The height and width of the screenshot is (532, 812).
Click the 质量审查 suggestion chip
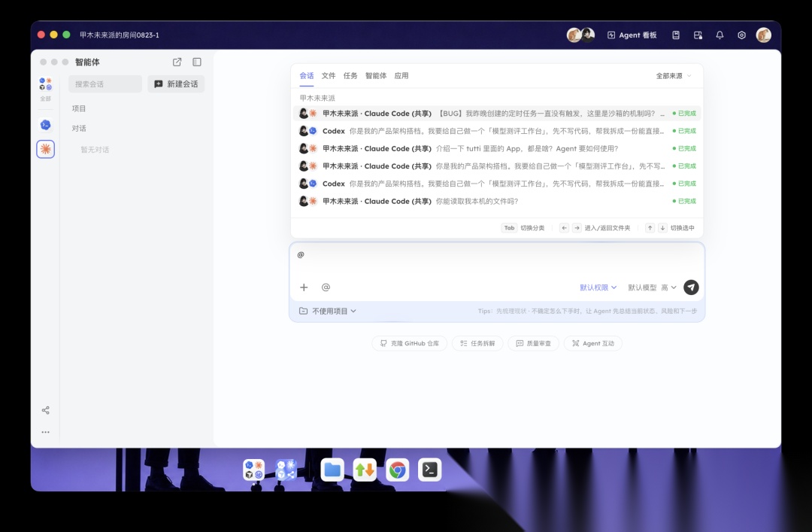533,343
